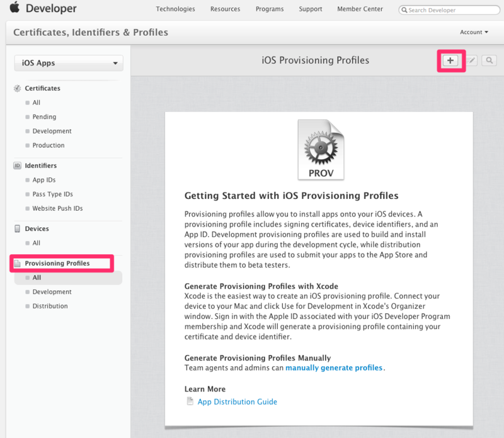The image size is (504, 438).
Task: Open Member Center
Action: pos(360,9)
